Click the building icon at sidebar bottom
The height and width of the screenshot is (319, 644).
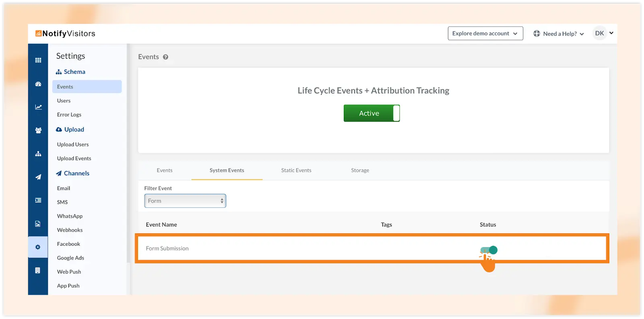(x=38, y=270)
